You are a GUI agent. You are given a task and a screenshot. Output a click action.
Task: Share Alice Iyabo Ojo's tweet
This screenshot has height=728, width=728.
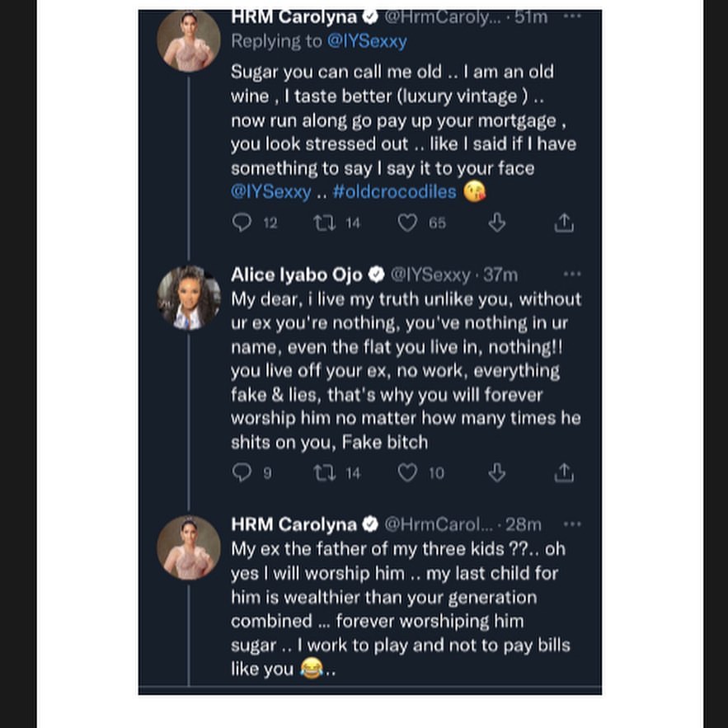(x=564, y=472)
